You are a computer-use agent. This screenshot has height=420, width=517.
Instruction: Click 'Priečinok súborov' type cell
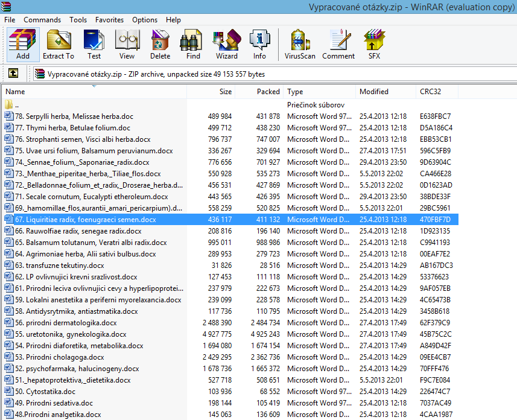pos(316,105)
